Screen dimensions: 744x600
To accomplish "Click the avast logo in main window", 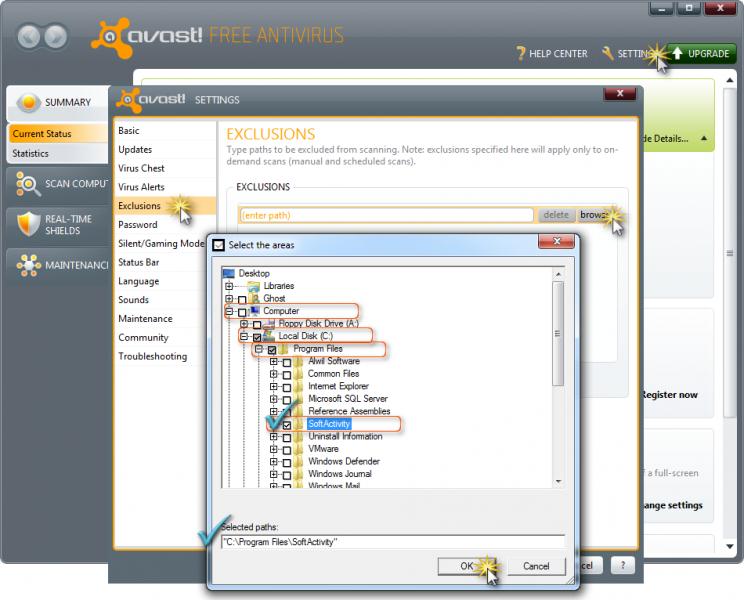I will coord(148,37).
